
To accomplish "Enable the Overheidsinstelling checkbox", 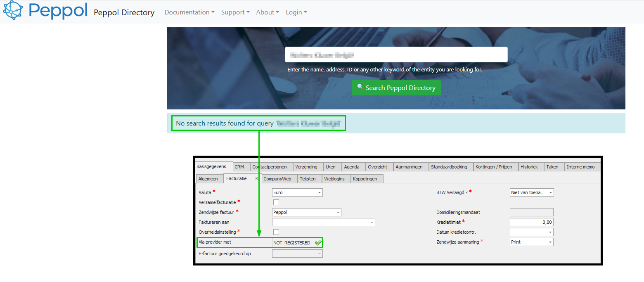I will (276, 232).
